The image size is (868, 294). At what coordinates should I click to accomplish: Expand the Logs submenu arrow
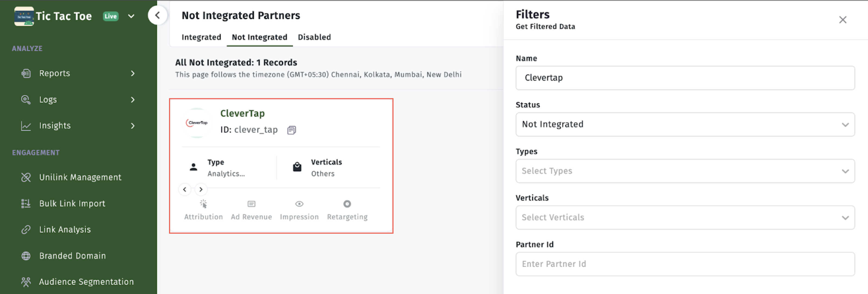[133, 100]
